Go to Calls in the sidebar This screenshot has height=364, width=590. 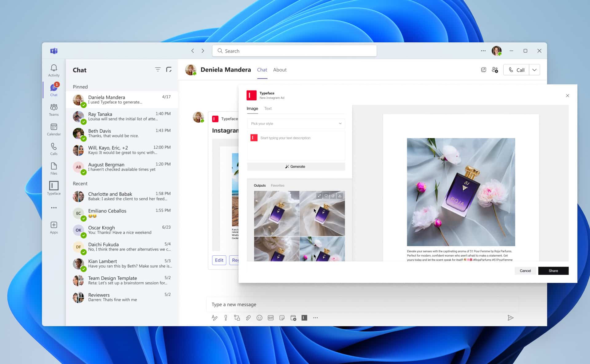[54, 149]
